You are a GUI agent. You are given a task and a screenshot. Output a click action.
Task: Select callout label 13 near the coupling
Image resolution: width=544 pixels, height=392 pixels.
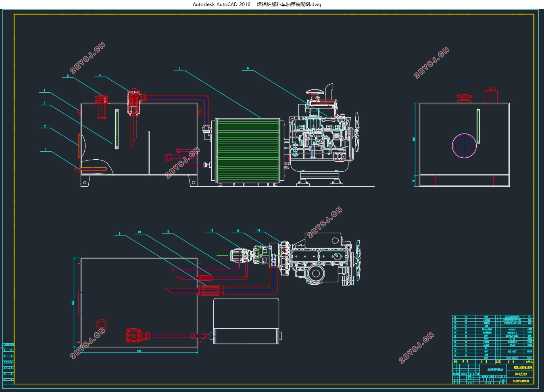coord(238,231)
